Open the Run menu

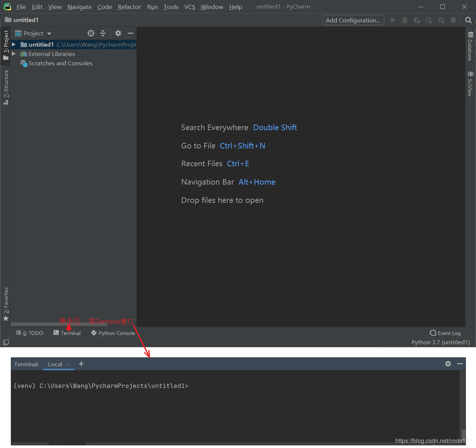pos(152,7)
